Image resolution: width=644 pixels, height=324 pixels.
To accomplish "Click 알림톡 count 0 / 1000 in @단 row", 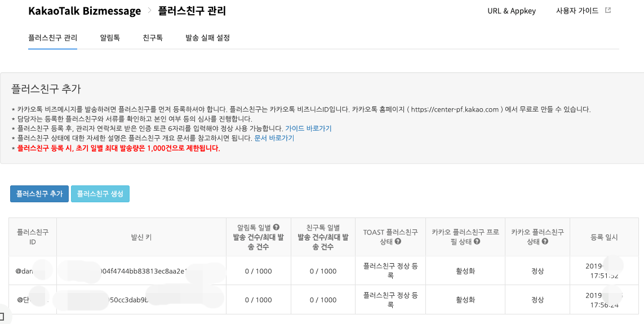I will click(x=259, y=300).
